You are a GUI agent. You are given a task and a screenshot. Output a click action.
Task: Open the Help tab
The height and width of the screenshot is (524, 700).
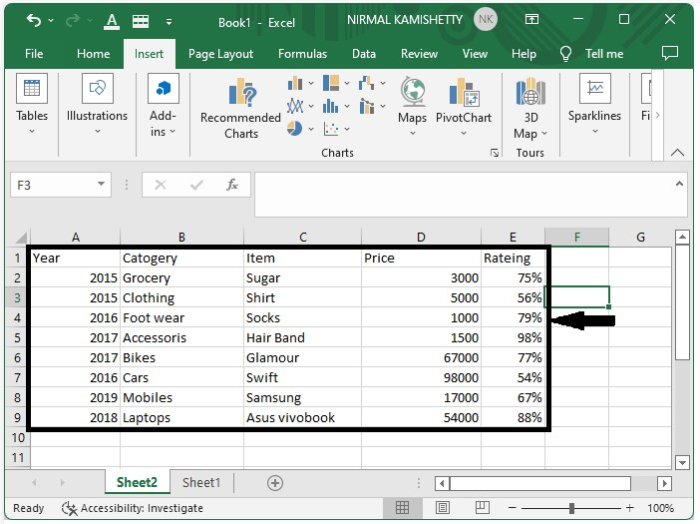(x=524, y=54)
